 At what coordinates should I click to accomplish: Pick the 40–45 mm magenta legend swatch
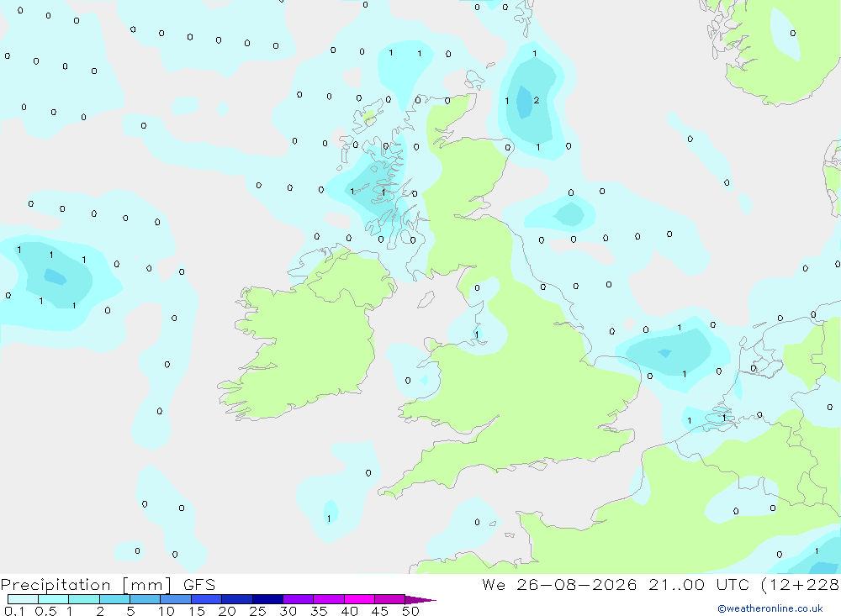[x=359, y=599]
